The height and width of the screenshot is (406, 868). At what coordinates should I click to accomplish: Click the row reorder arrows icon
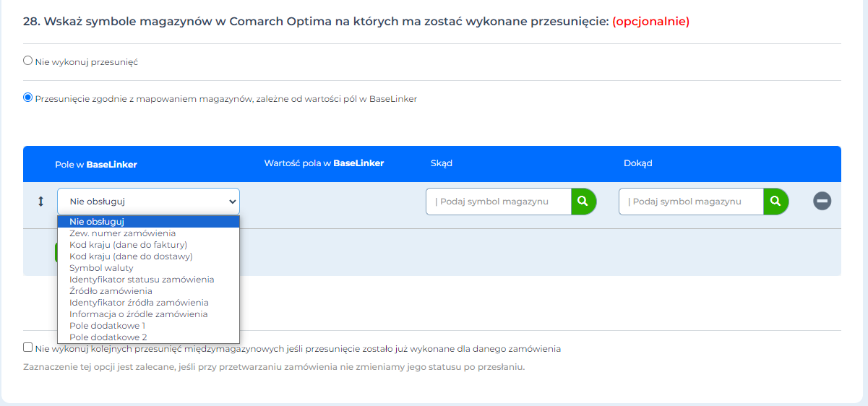point(40,202)
